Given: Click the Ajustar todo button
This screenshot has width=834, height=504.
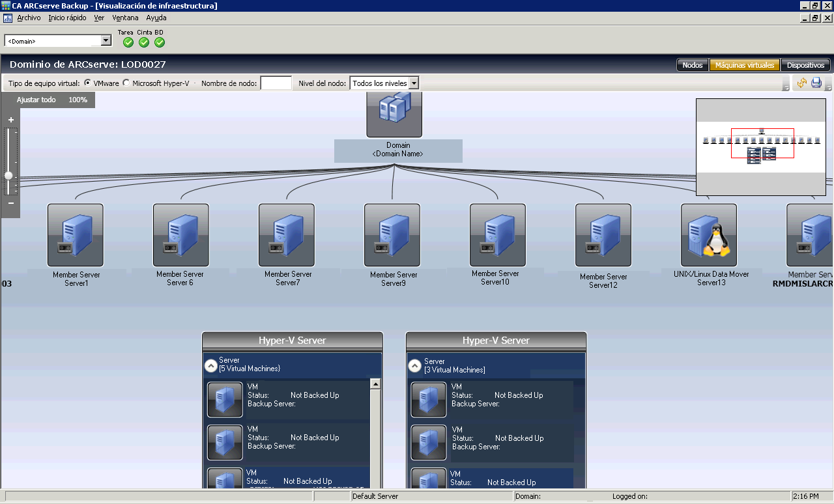Looking at the screenshot, I should pos(36,100).
